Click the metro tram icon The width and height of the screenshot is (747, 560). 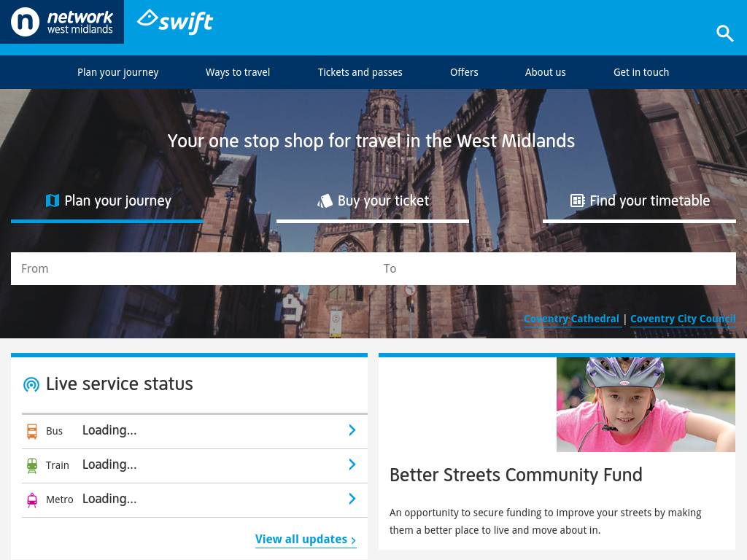(32, 499)
